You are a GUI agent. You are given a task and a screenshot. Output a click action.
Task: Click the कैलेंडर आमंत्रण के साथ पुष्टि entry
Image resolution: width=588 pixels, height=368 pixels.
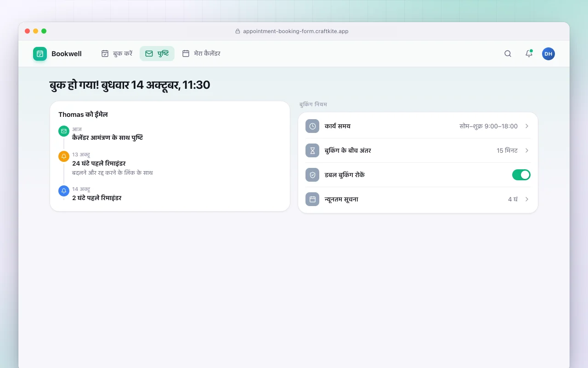pyautogui.click(x=107, y=138)
